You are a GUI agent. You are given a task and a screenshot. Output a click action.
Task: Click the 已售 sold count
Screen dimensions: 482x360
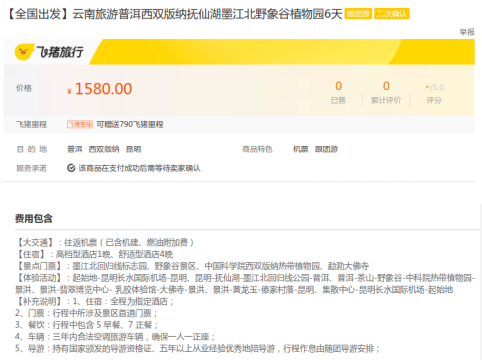[338, 92]
